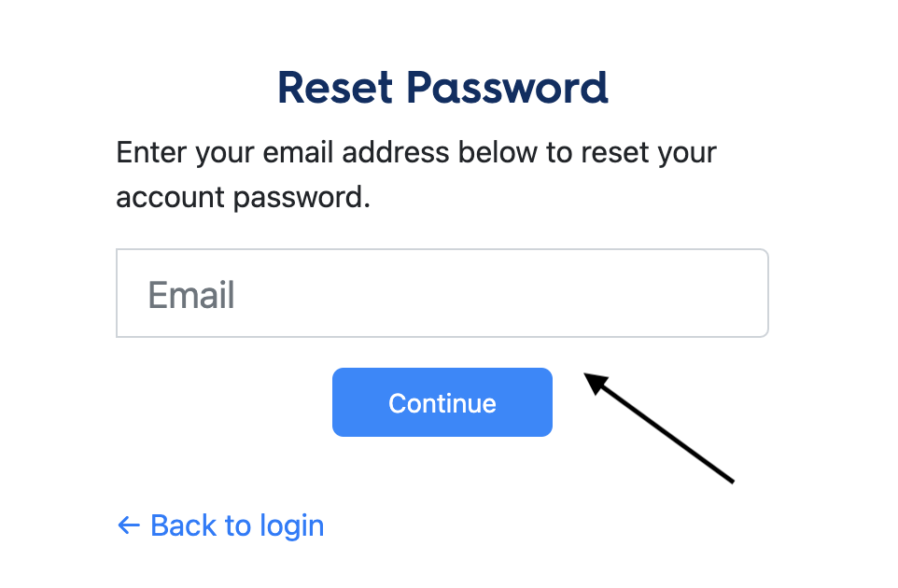This screenshot has height=588, width=898.
Task: Click the left arrow icon beside Back to login
Action: coord(129,525)
